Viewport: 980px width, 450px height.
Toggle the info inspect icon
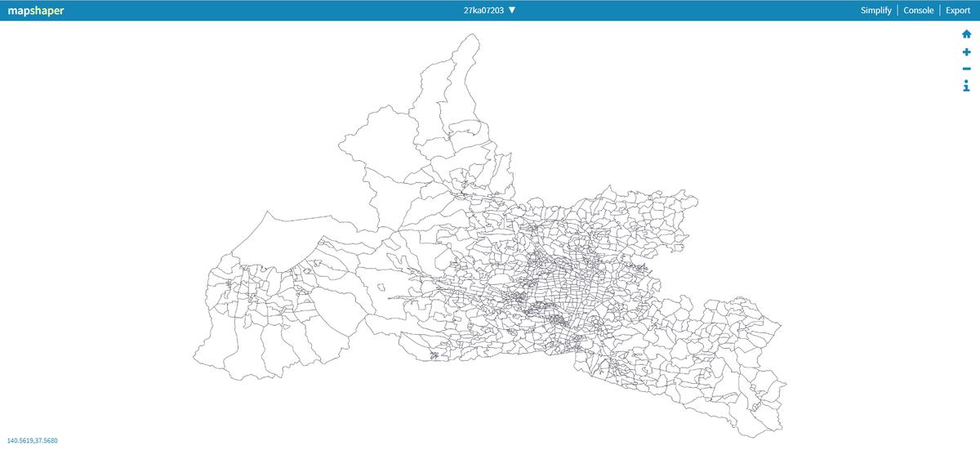(966, 86)
